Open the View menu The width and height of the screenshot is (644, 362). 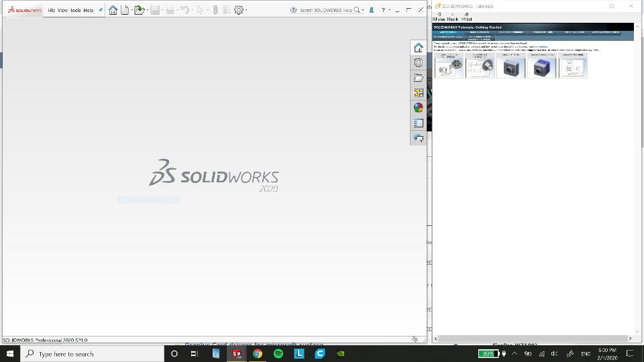(x=62, y=10)
